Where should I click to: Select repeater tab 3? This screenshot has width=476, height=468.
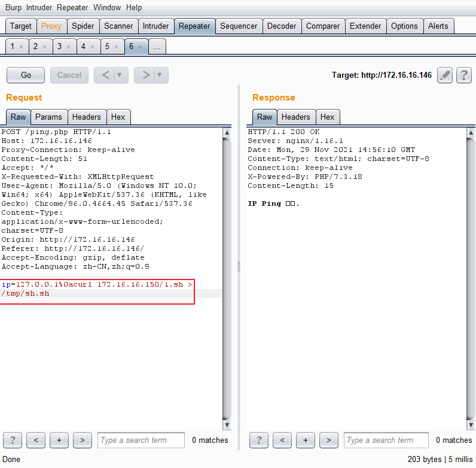point(60,47)
